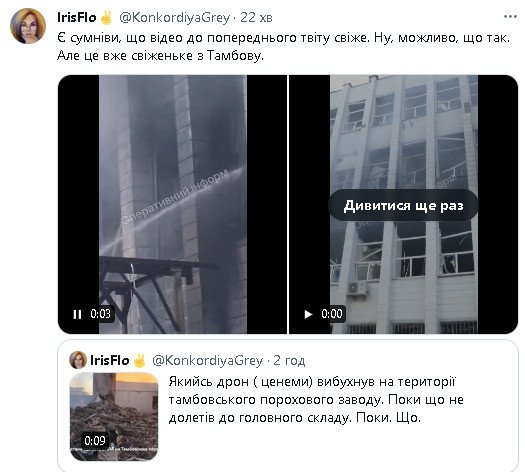Open the @KonkordiyaGrey handle in main tweet

tap(174, 17)
